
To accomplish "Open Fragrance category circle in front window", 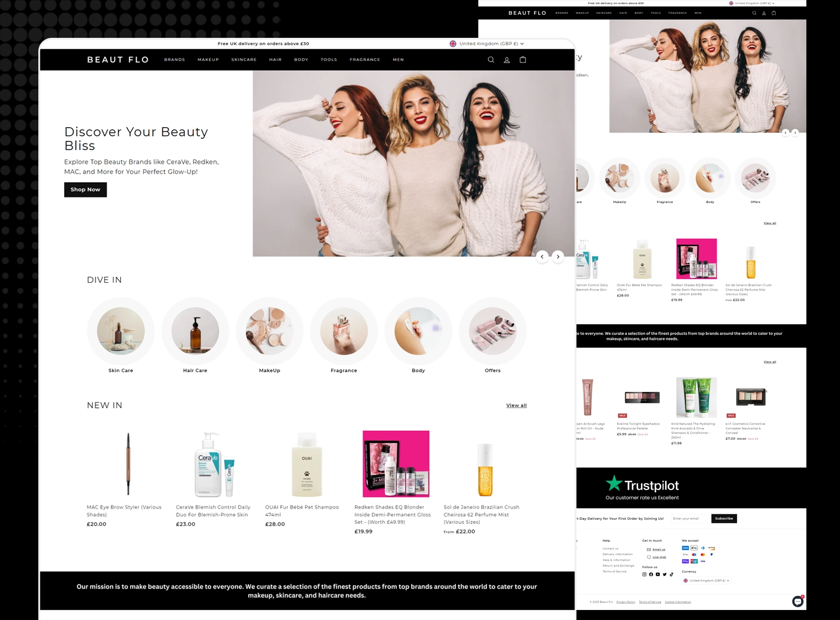I will click(x=344, y=332).
